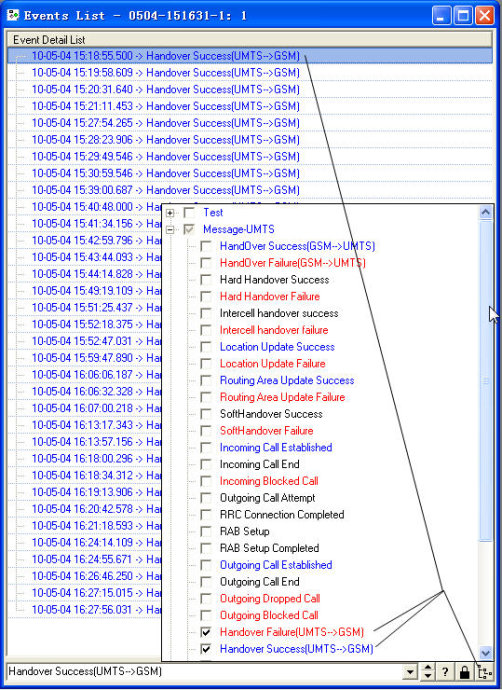
Task: Select the 15:19:58.609 Handover Success event
Action: point(165,73)
